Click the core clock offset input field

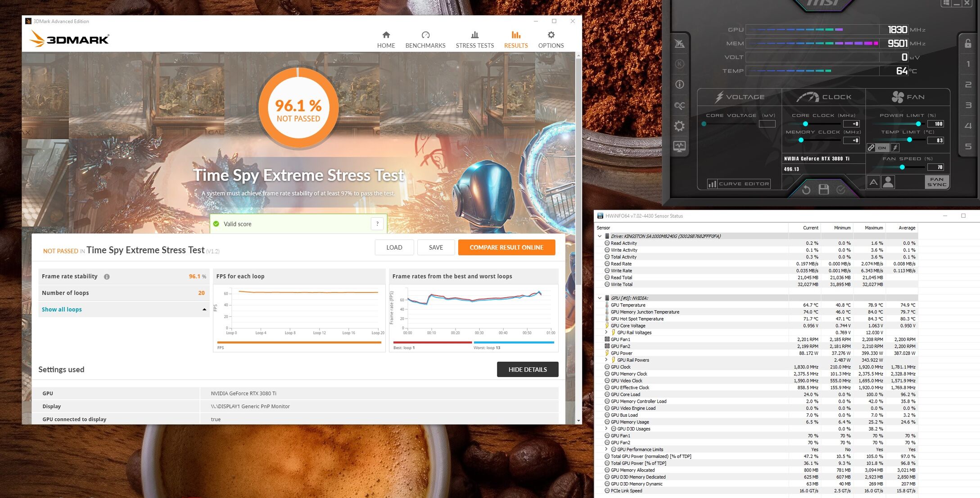pyautogui.click(x=851, y=124)
